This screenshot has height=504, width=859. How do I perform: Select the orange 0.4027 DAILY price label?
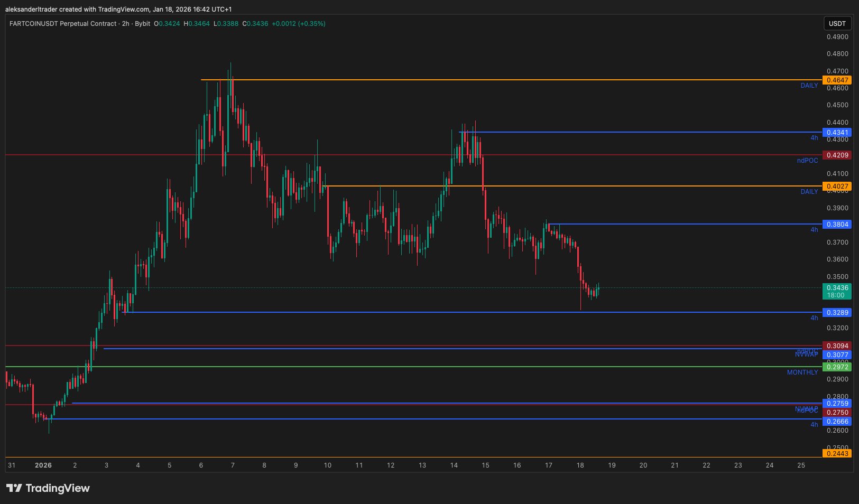tap(837, 186)
